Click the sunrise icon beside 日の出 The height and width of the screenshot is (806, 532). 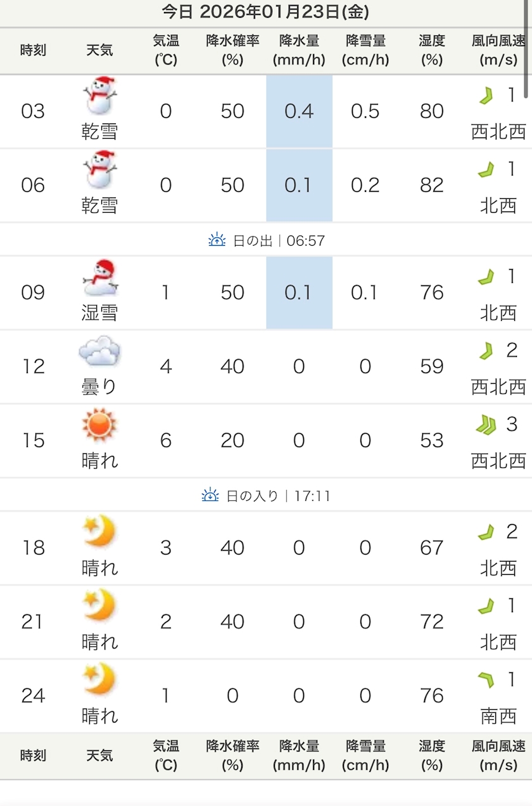[217, 240]
